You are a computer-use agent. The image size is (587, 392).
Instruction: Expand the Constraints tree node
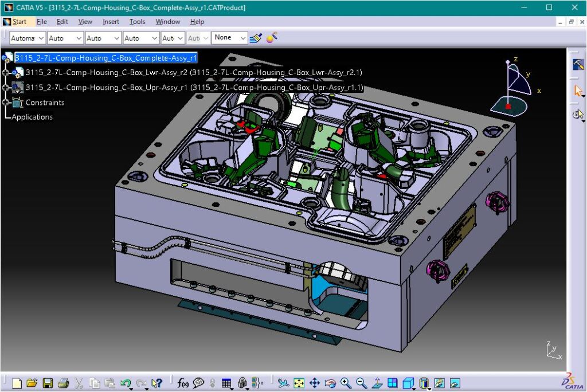pos(5,102)
